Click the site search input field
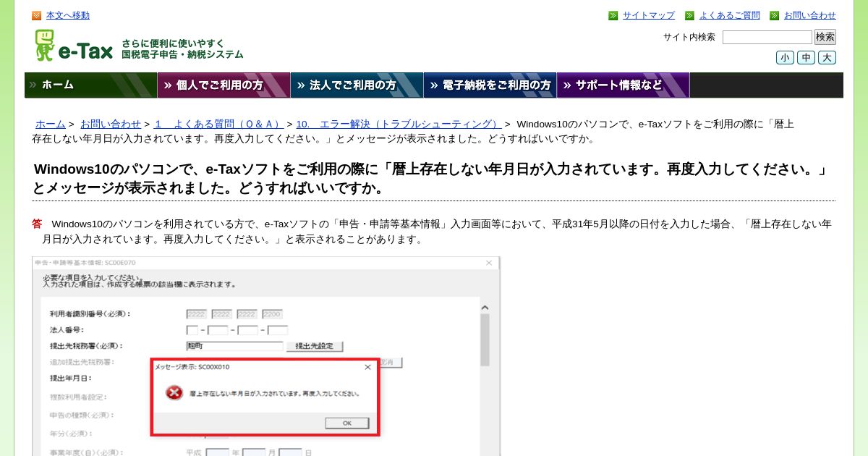 tap(767, 37)
